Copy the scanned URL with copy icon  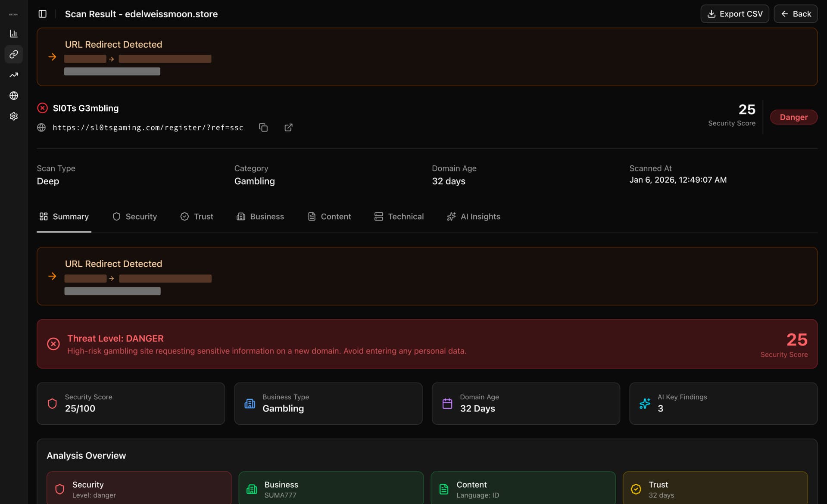click(263, 128)
